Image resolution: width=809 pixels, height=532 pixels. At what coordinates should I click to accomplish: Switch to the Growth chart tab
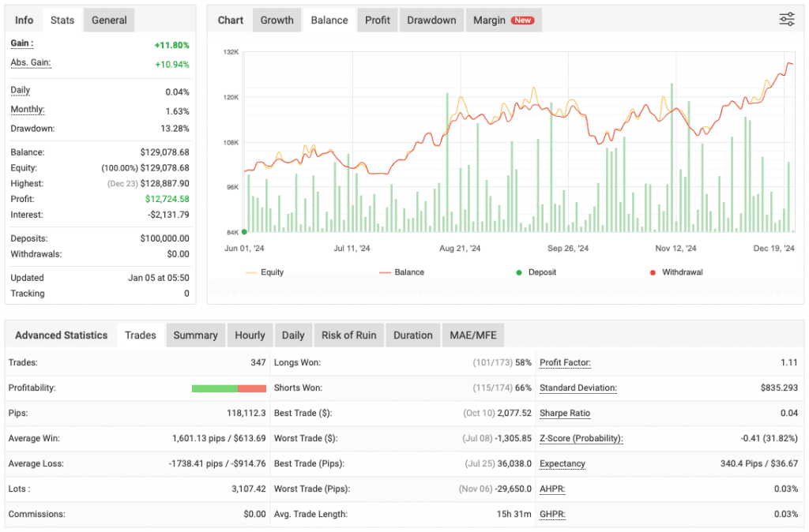pos(277,20)
